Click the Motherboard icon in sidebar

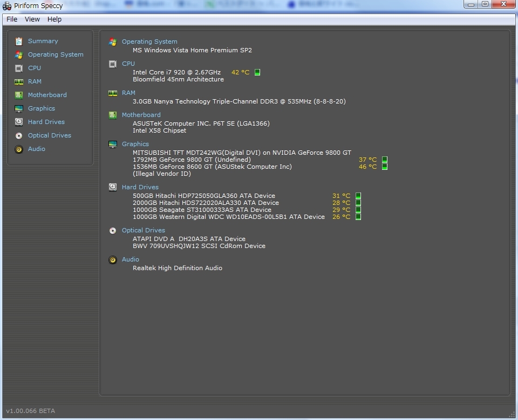pyautogui.click(x=19, y=95)
